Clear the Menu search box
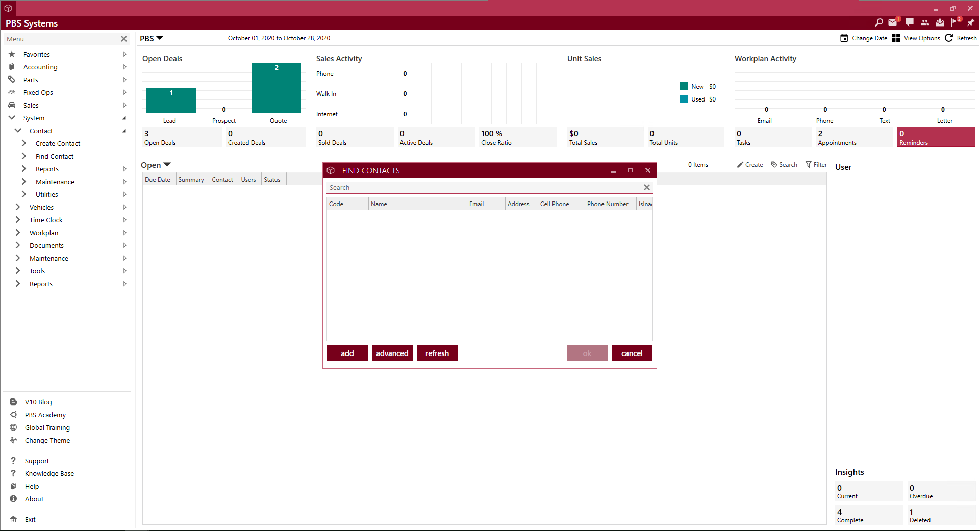This screenshot has width=980, height=531. click(x=123, y=39)
